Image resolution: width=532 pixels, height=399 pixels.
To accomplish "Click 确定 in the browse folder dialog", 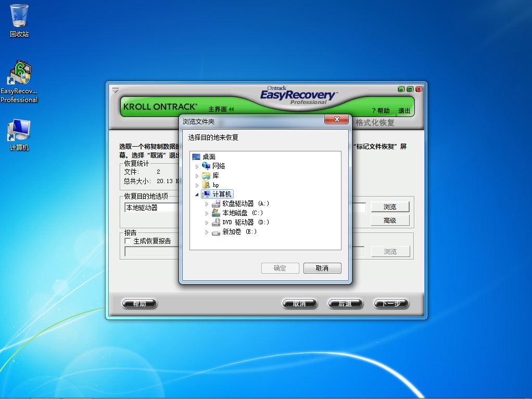I will (x=280, y=268).
